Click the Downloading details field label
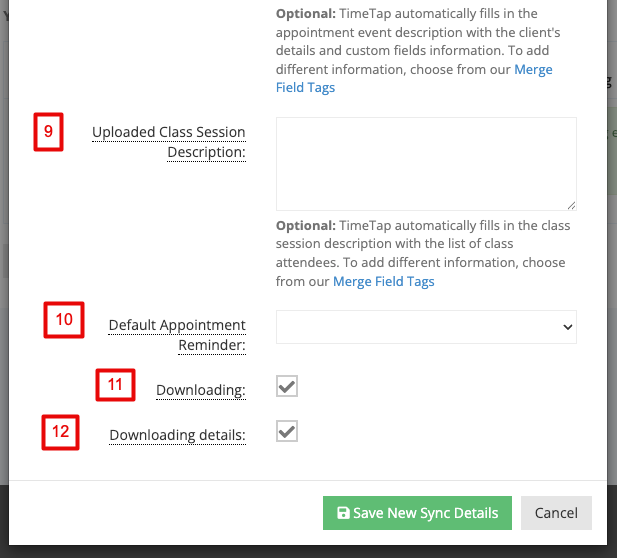 pos(177,435)
